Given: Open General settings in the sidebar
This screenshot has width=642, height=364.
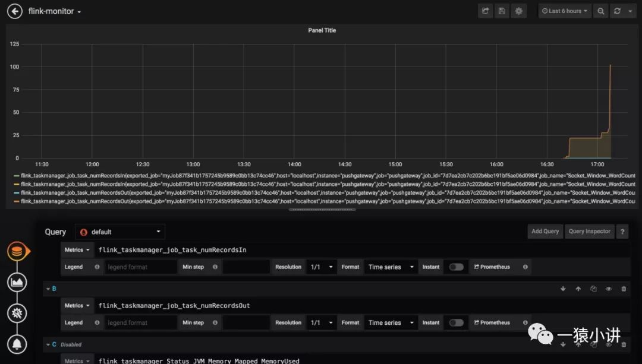Looking at the screenshot, I should click(x=17, y=314).
